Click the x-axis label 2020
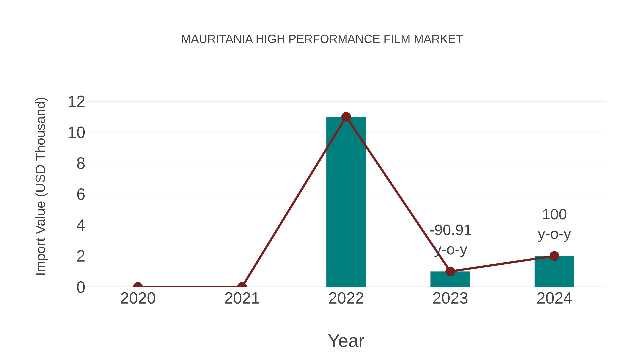The height and width of the screenshot is (362, 644). pyautogui.click(x=138, y=298)
